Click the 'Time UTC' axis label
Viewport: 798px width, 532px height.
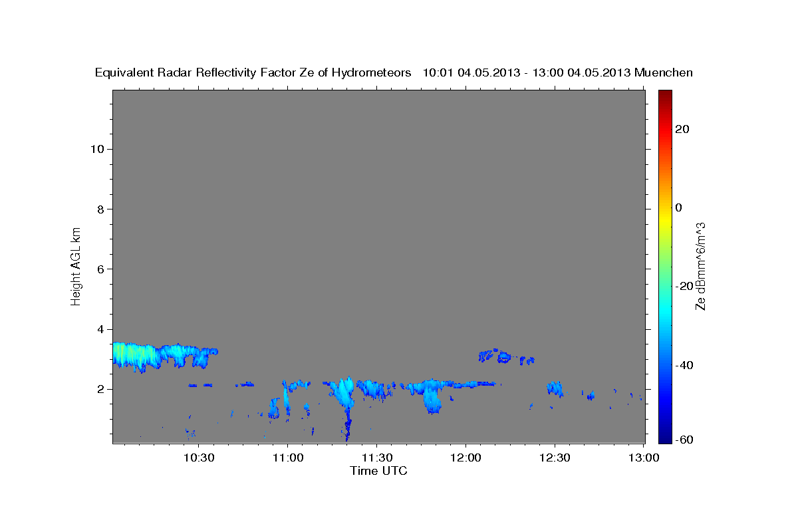pos(378,471)
